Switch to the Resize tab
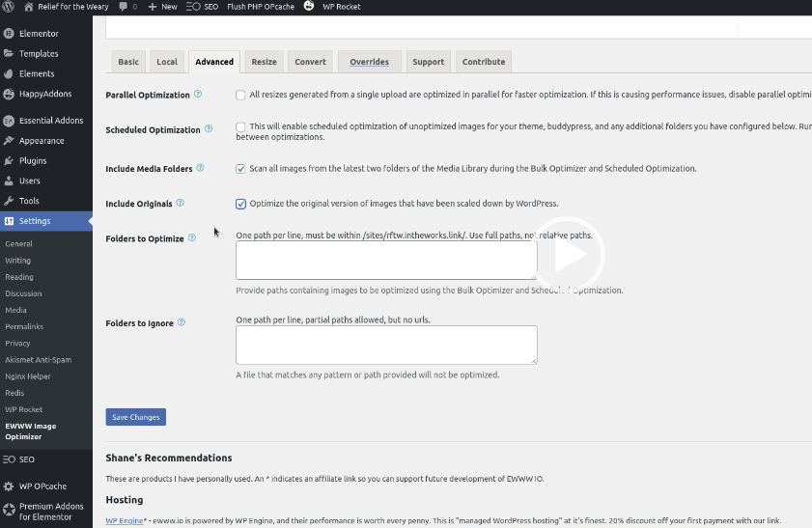 click(265, 62)
